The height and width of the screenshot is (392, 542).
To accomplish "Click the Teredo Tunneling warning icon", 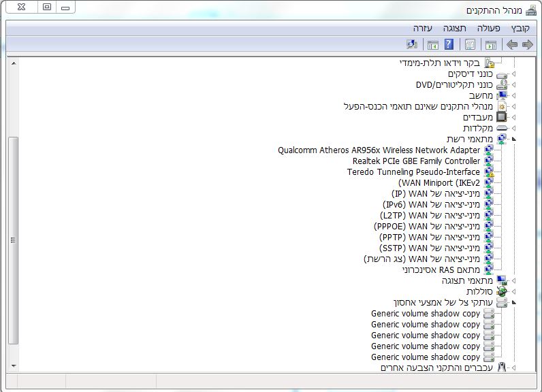I will pos(489,172).
